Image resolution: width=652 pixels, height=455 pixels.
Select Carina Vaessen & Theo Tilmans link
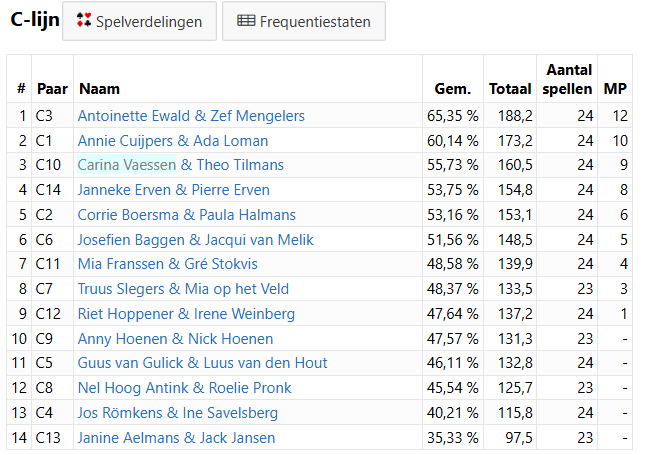180,165
